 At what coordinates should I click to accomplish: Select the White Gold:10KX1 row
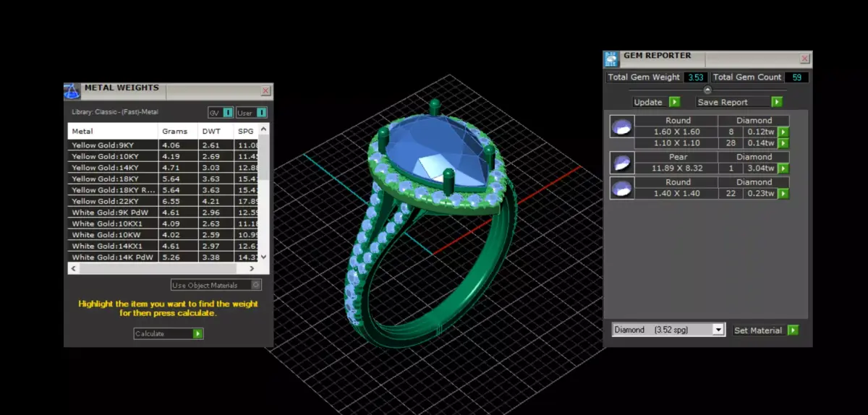pyautogui.click(x=163, y=223)
